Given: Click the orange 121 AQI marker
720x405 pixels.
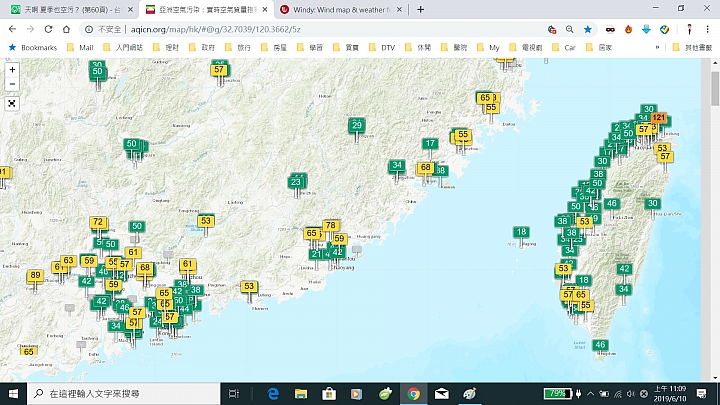Looking at the screenshot, I should click(x=658, y=118).
